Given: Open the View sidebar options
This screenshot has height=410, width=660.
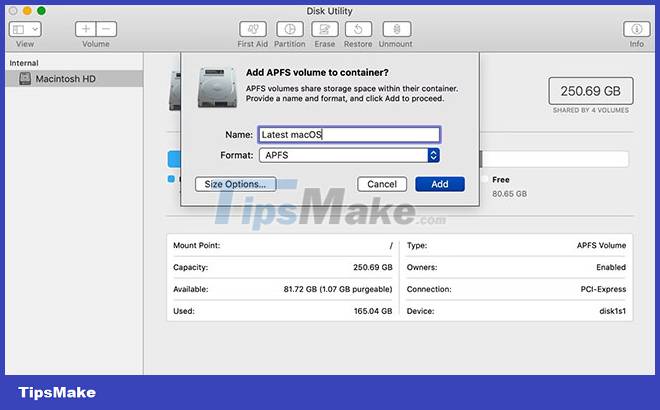Looking at the screenshot, I should click(x=25, y=29).
